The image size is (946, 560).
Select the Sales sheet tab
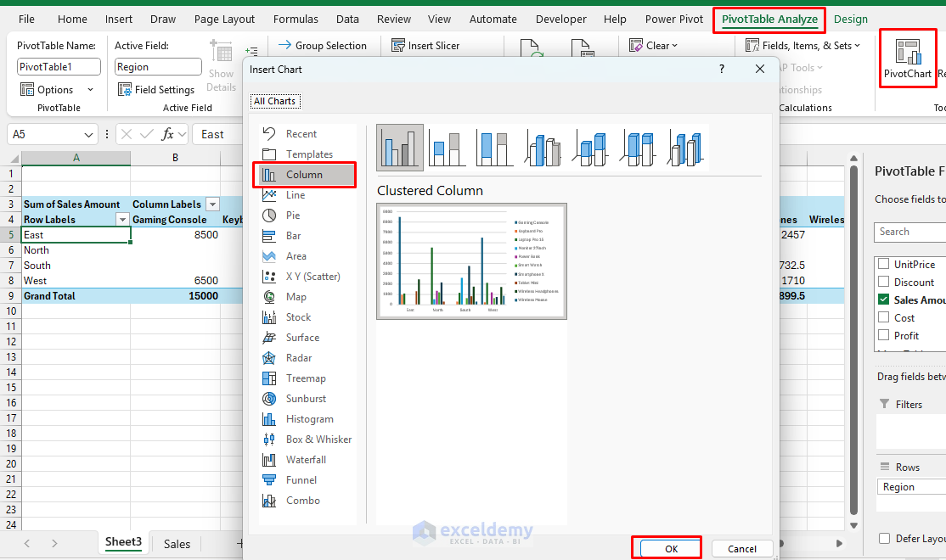point(176,543)
